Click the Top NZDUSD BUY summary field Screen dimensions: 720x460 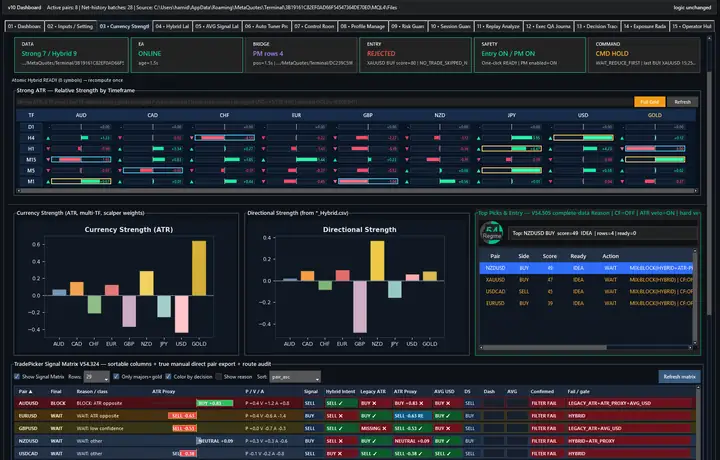coord(602,233)
